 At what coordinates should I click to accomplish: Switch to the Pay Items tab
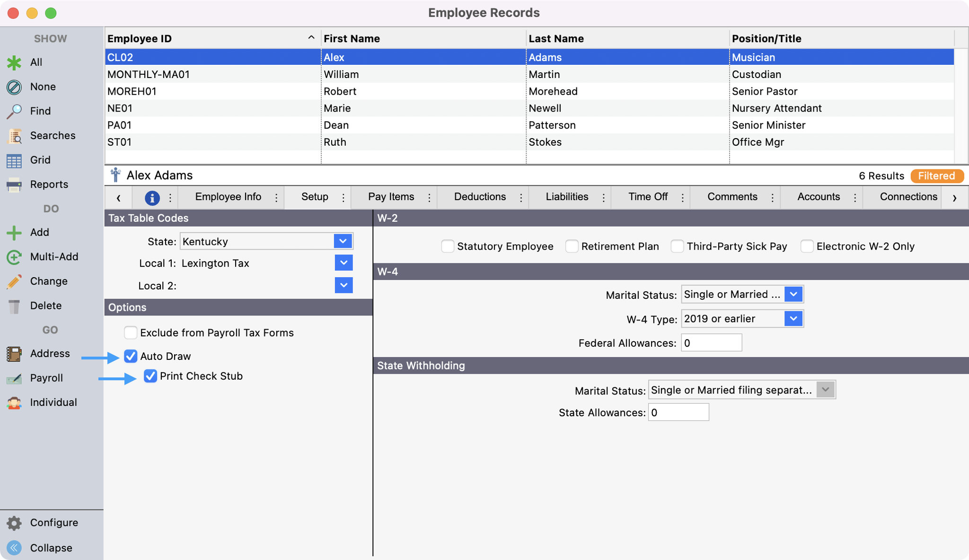[391, 197]
